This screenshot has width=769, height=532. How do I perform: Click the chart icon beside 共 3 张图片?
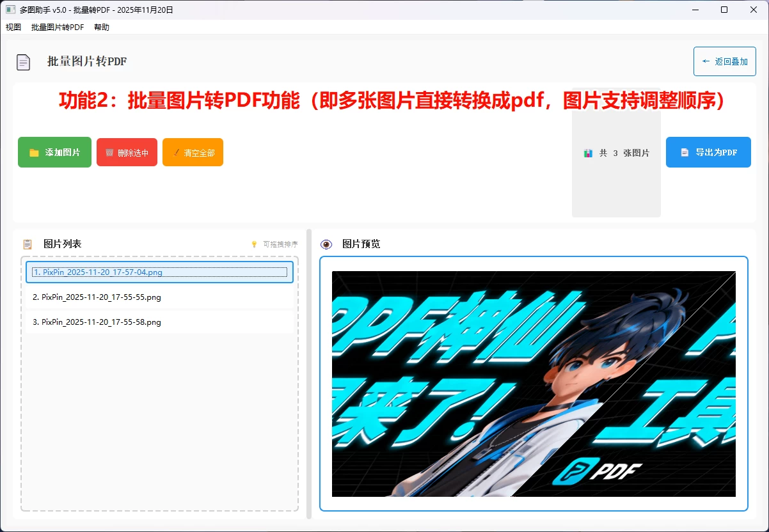tap(588, 153)
